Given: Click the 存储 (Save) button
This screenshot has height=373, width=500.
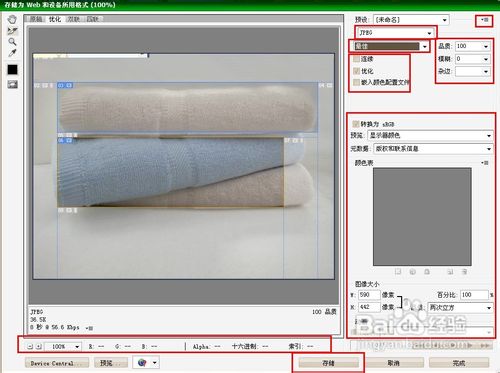Looking at the screenshot, I should [x=329, y=363].
